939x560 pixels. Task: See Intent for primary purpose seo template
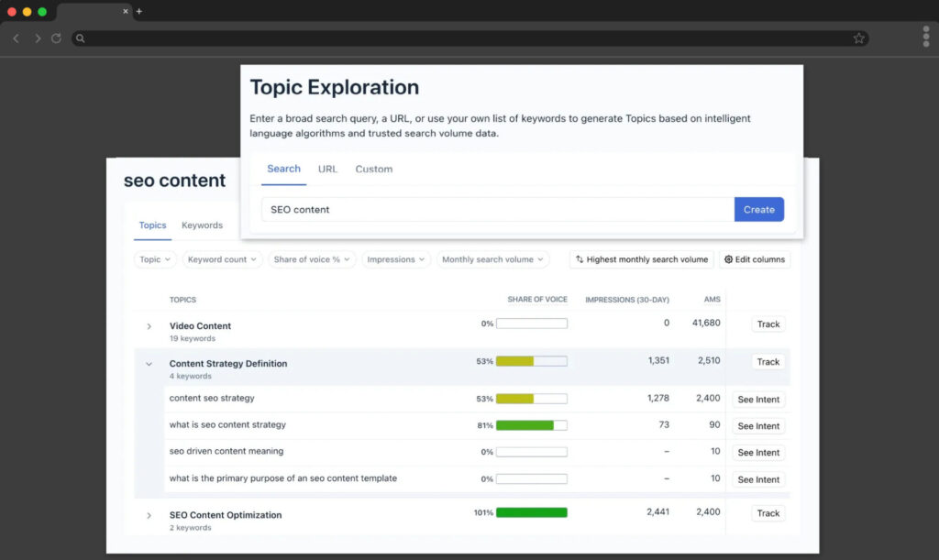(x=758, y=480)
